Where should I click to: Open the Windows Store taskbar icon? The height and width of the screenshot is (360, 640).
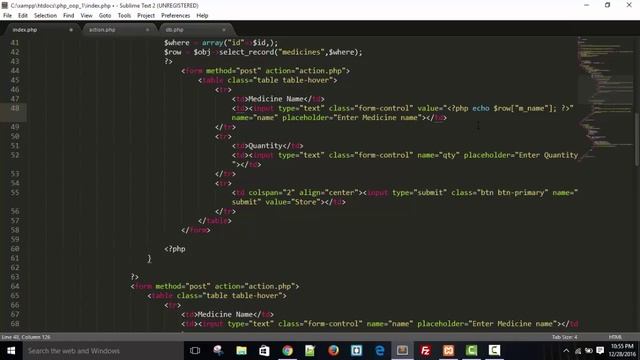tap(264, 351)
